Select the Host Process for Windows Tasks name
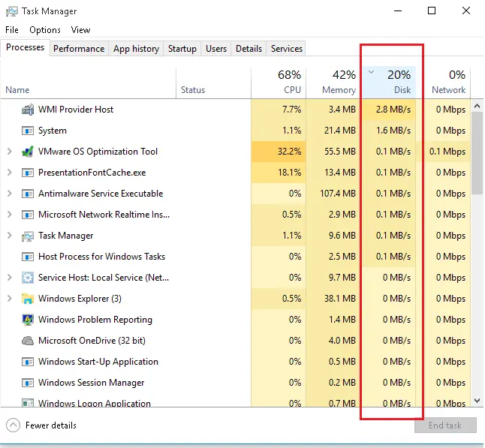This screenshot has width=485, height=448. click(102, 257)
